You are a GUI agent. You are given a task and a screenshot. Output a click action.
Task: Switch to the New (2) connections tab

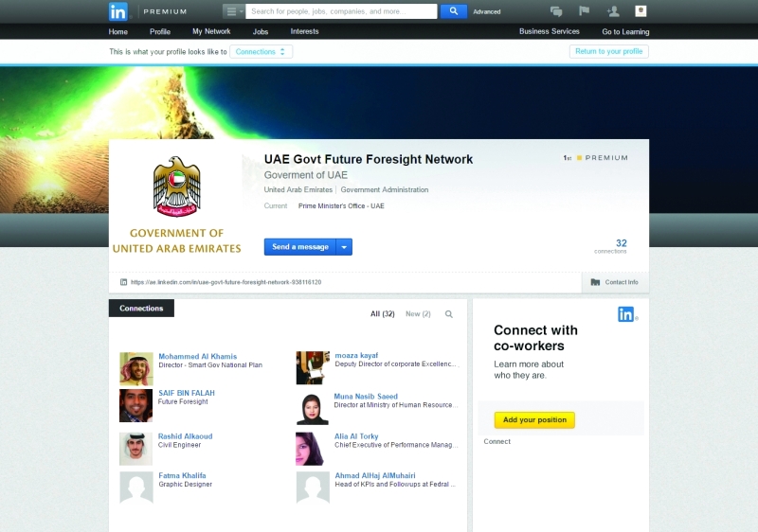tap(418, 313)
